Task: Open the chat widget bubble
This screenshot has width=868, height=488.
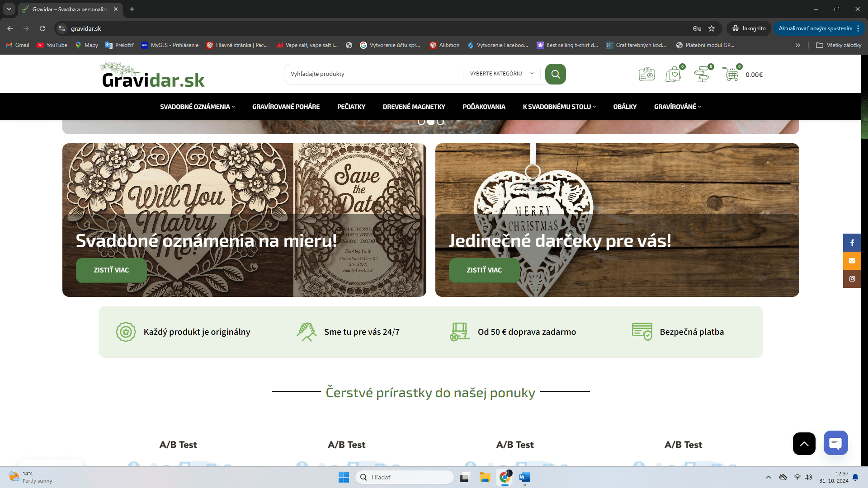Action: pyautogui.click(x=836, y=443)
